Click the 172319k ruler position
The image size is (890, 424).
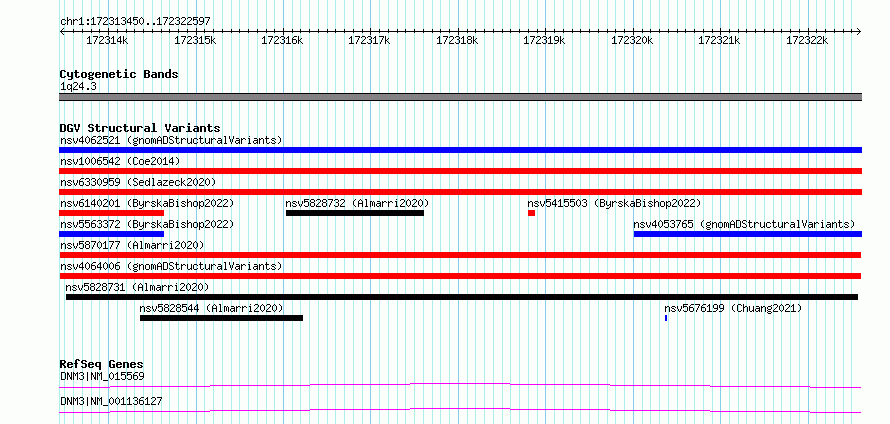click(x=544, y=41)
